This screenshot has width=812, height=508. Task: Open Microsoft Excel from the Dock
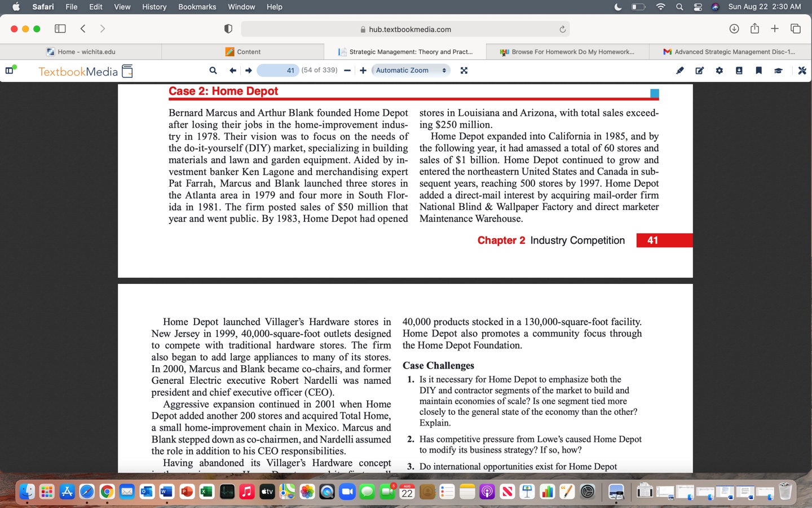pos(207,492)
